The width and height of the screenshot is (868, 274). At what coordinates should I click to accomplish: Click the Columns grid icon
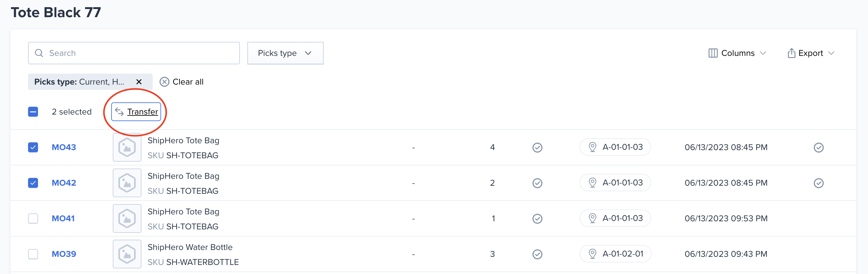(x=713, y=53)
